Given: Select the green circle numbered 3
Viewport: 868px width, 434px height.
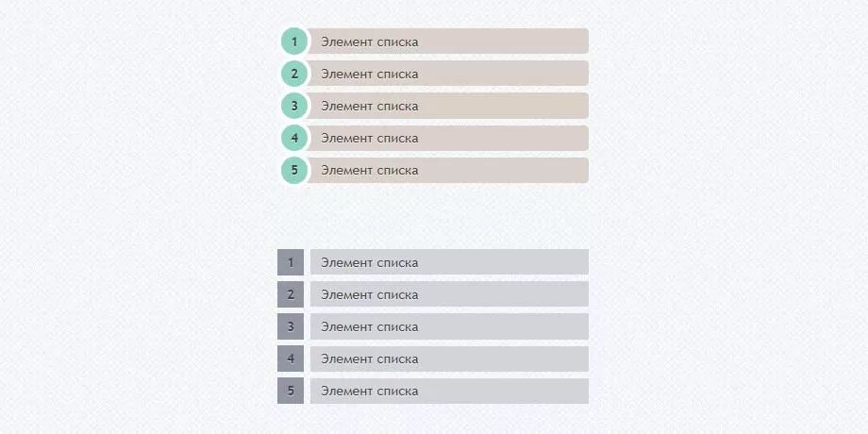Looking at the screenshot, I should click(x=294, y=106).
